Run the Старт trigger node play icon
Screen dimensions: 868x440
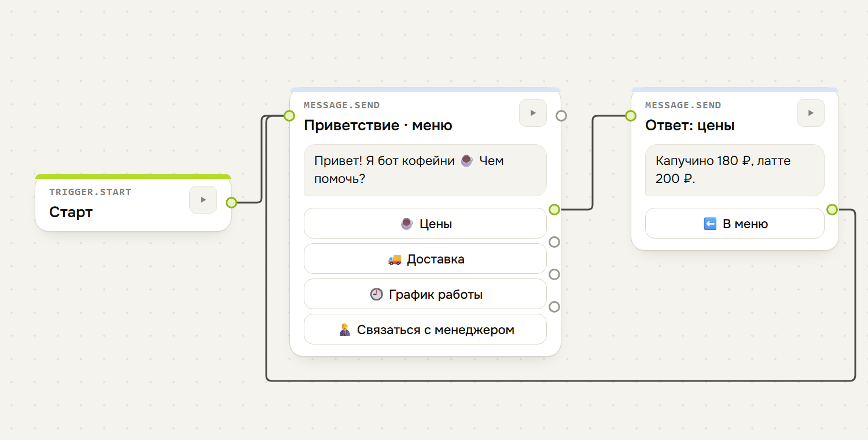click(203, 200)
